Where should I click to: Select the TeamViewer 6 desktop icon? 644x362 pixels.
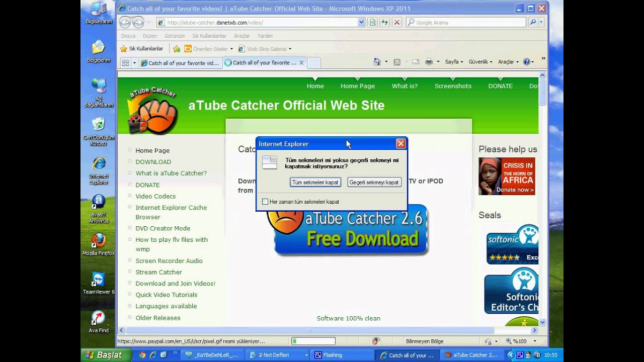(x=99, y=284)
